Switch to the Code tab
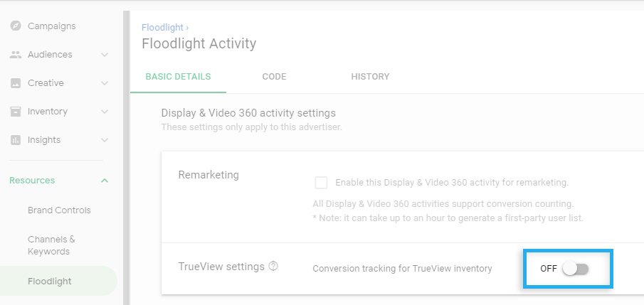644x305 pixels. point(275,77)
